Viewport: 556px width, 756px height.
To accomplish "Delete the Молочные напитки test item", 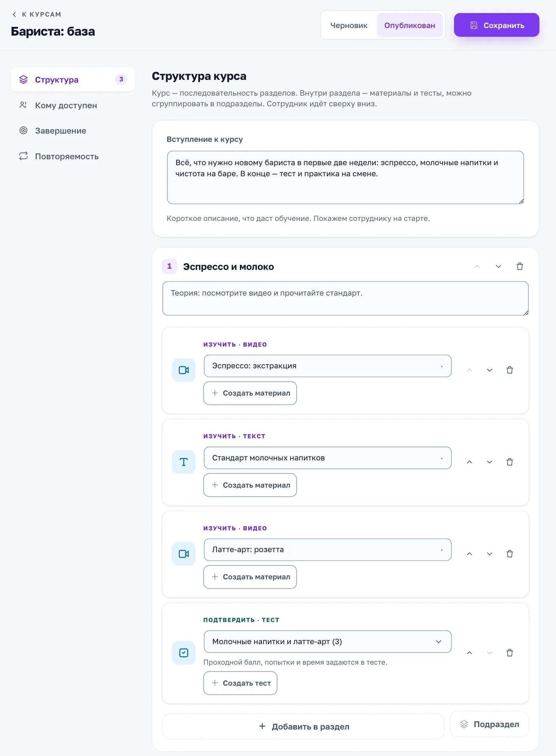I will (510, 653).
